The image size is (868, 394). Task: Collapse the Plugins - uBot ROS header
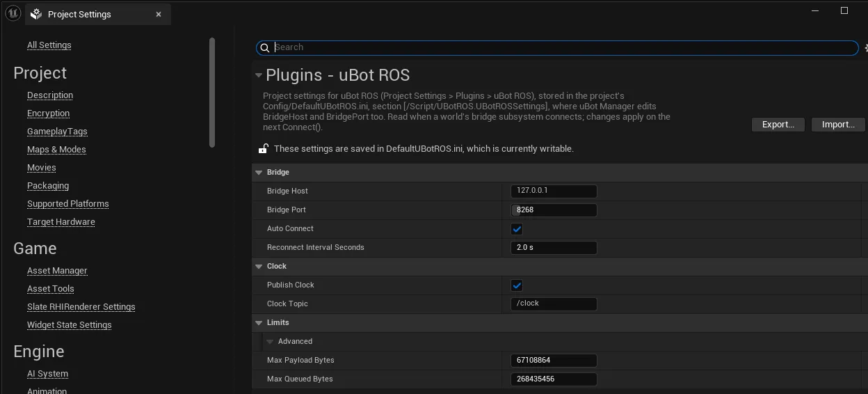point(259,75)
